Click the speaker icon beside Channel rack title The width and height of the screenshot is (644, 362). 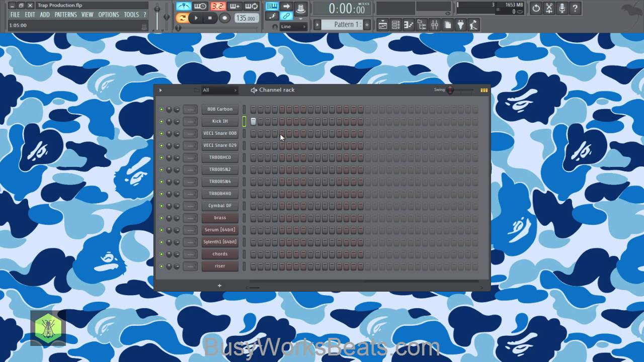pyautogui.click(x=254, y=90)
